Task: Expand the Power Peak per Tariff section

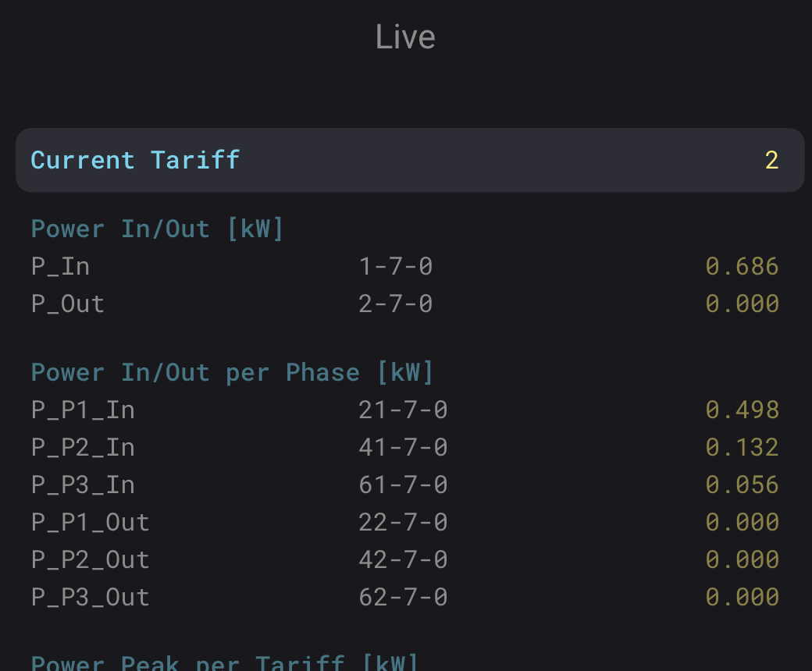Action: click(225, 662)
